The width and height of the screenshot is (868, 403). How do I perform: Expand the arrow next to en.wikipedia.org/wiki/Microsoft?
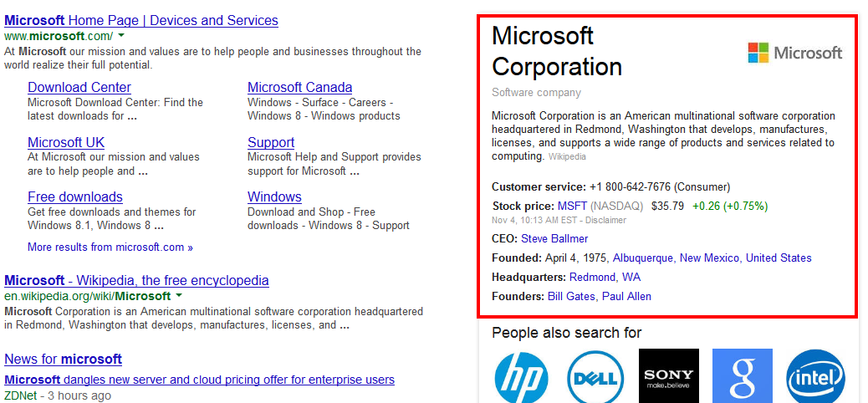point(179,296)
